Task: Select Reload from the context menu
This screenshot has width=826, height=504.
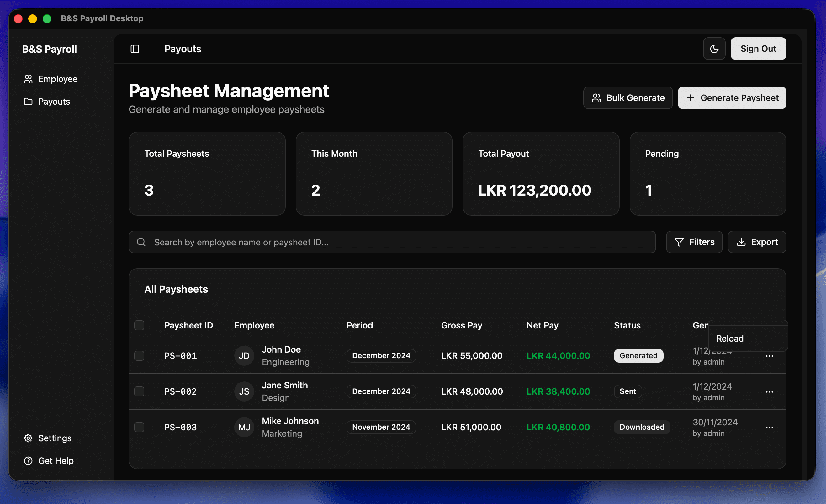Action: (x=729, y=339)
